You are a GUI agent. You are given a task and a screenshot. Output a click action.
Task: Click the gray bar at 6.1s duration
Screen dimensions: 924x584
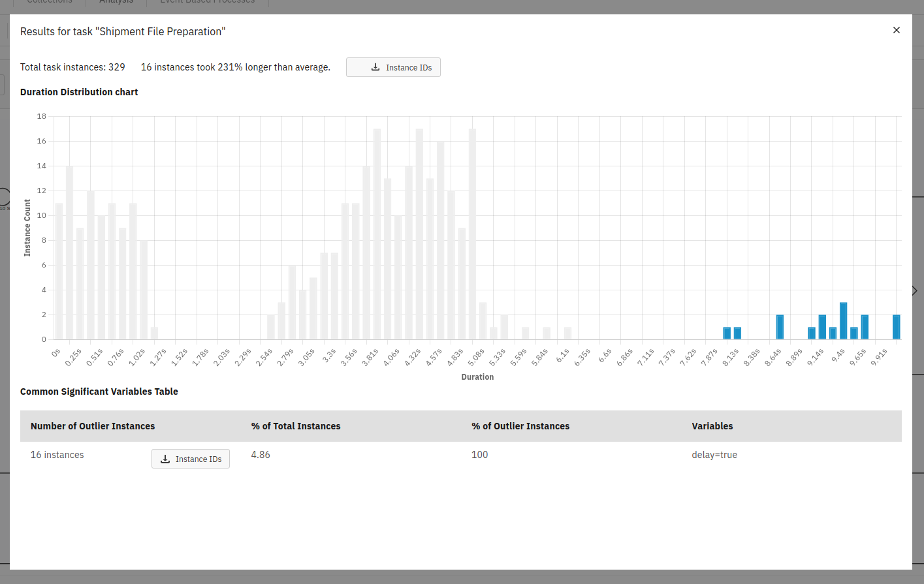pos(567,333)
